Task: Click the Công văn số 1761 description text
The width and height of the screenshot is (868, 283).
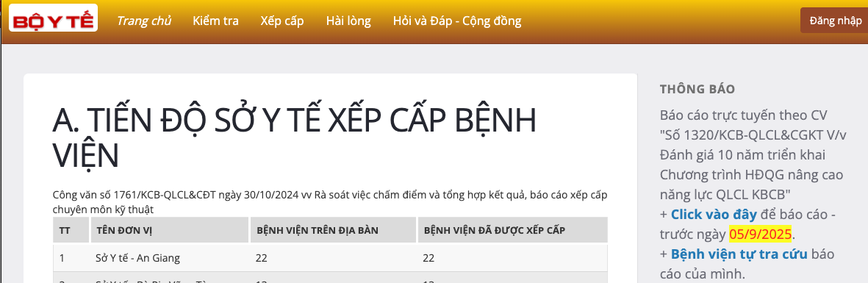Action: pos(331,202)
